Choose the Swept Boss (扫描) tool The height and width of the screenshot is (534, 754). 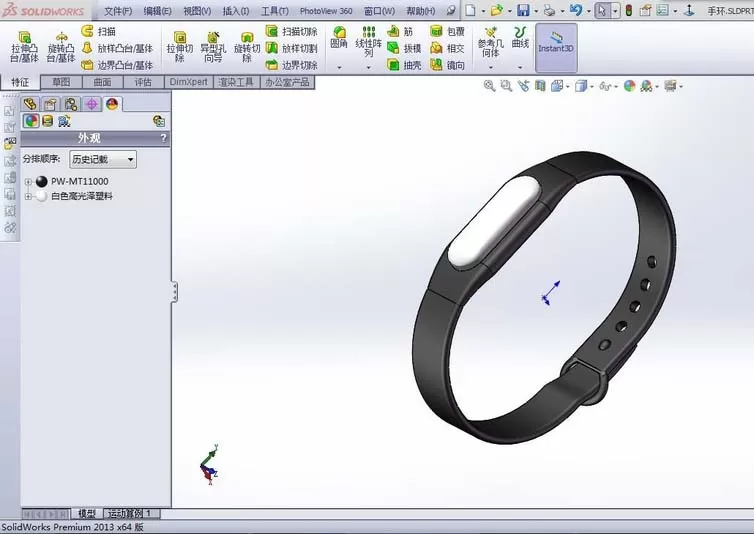[x=99, y=31]
